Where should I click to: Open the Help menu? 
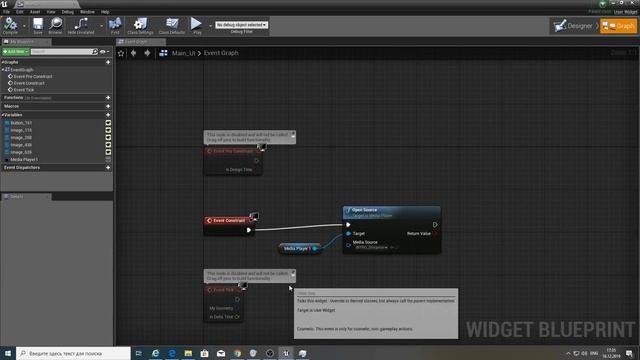tap(105, 12)
